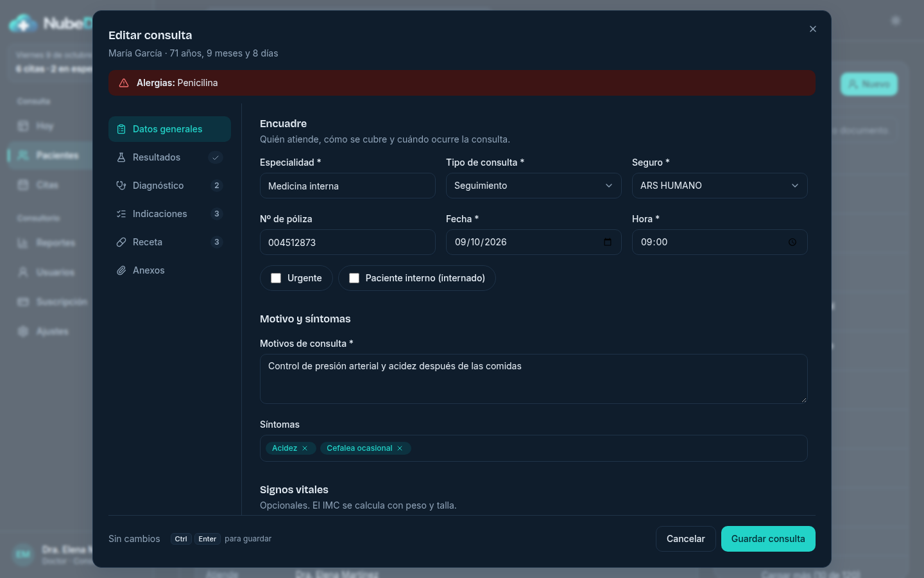This screenshot has width=924, height=578.
Task: Edit the Nº de póliza field
Action: (x=348, y=242)
